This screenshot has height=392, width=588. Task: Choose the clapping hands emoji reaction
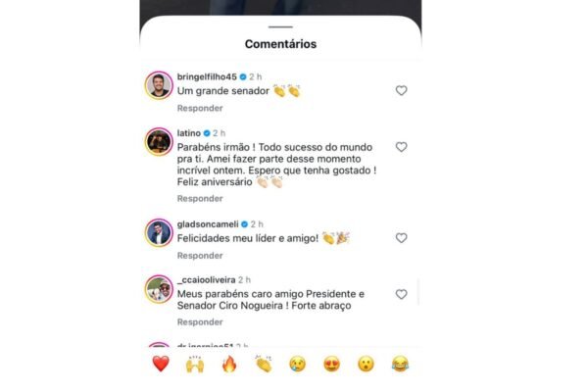[x=264, y=364]
